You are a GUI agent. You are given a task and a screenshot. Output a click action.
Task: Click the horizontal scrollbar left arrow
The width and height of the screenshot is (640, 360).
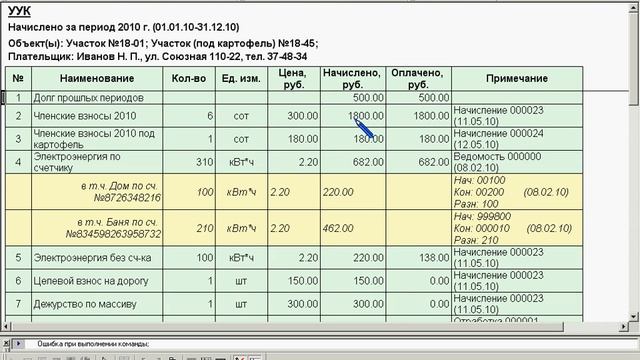click(6, 327)
